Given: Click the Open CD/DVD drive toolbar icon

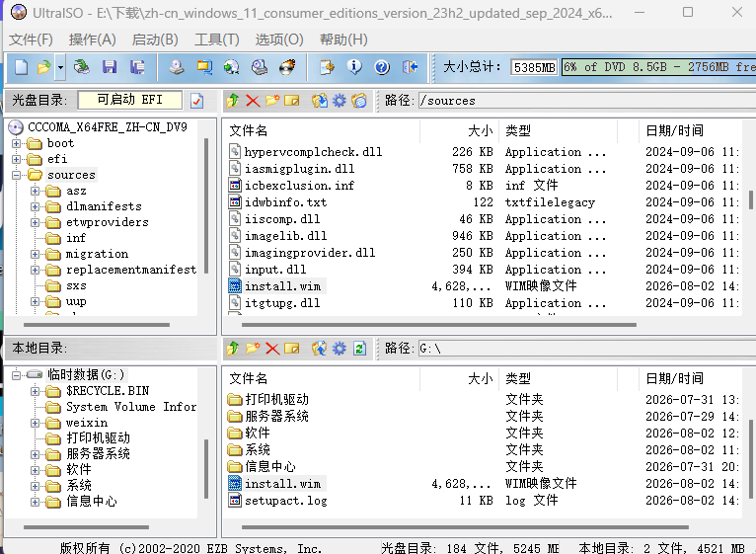Looking at the screenshot, I should coord(82,67).
